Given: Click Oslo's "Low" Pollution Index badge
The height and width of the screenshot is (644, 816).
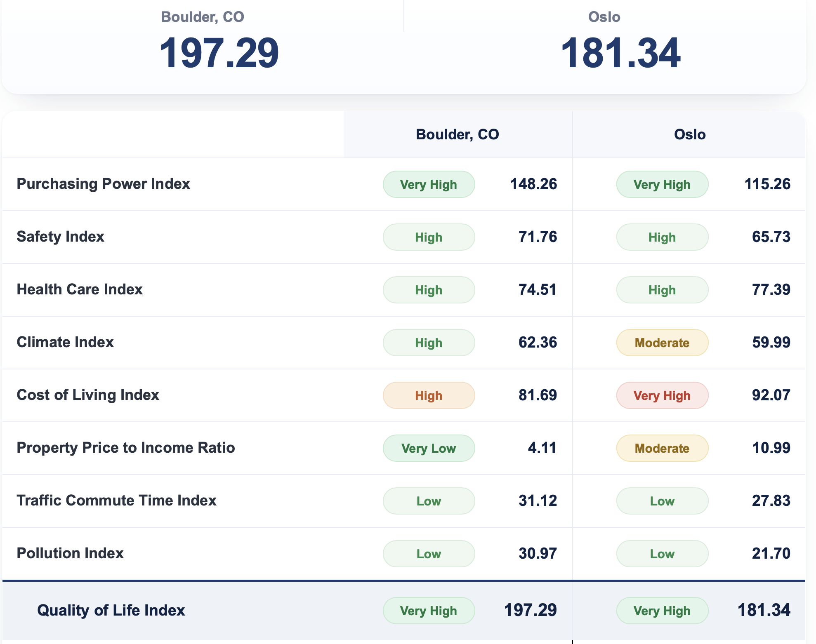Looking at the screenshot, I should (663, 554).
